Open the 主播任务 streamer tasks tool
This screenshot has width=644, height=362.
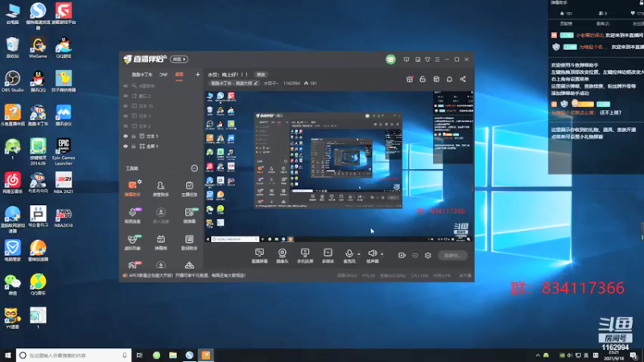tap(189, 189)
